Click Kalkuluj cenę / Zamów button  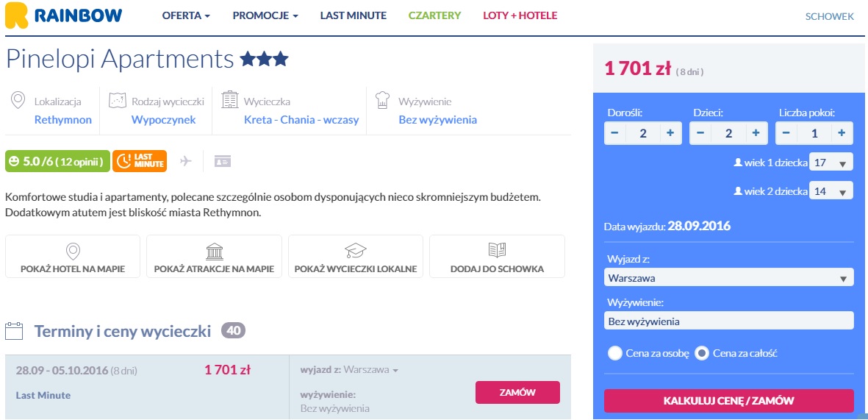[728, 401]
